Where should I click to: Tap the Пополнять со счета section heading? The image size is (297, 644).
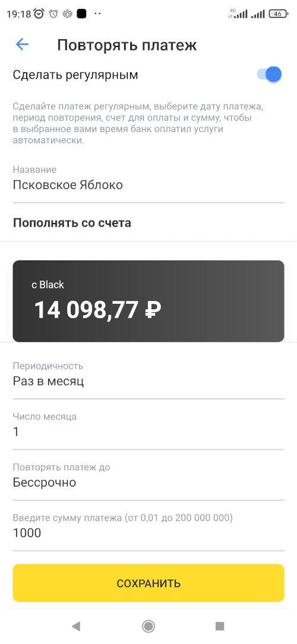(72, 223)
